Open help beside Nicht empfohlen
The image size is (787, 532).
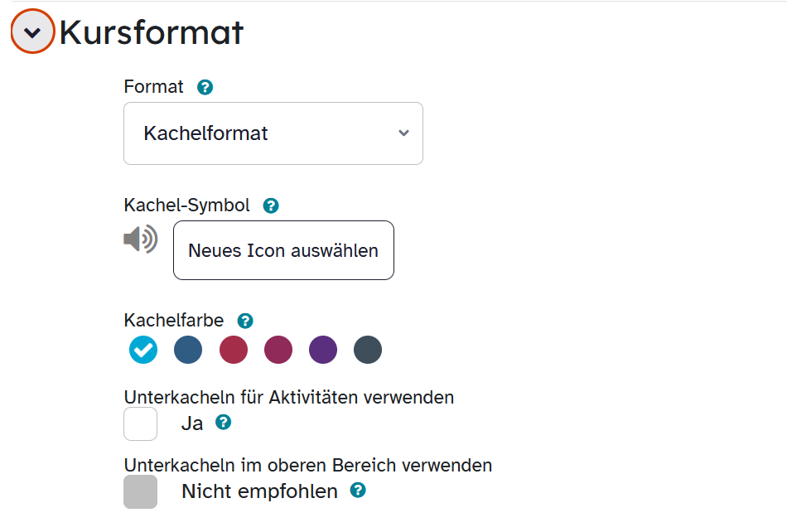357,492
